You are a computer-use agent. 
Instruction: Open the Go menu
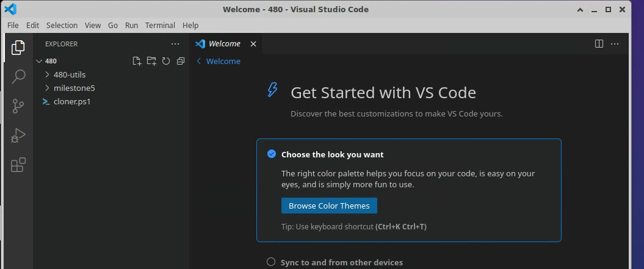[113, 25]
